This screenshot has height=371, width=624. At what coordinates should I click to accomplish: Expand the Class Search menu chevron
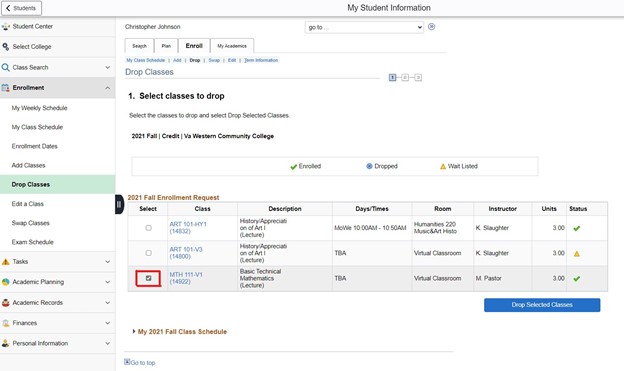[x=107, y=67]
